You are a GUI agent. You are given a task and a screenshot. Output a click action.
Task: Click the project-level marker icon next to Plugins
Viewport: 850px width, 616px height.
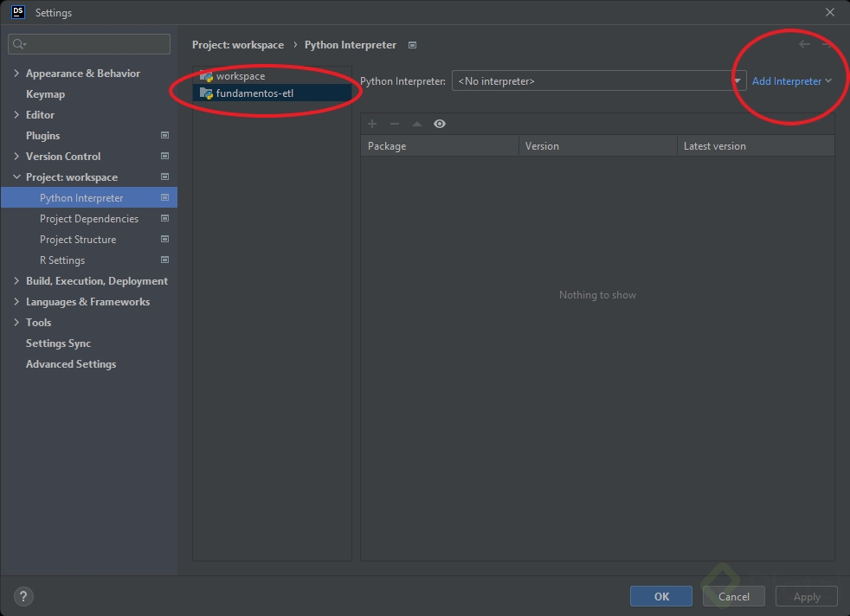coord(164,135)
